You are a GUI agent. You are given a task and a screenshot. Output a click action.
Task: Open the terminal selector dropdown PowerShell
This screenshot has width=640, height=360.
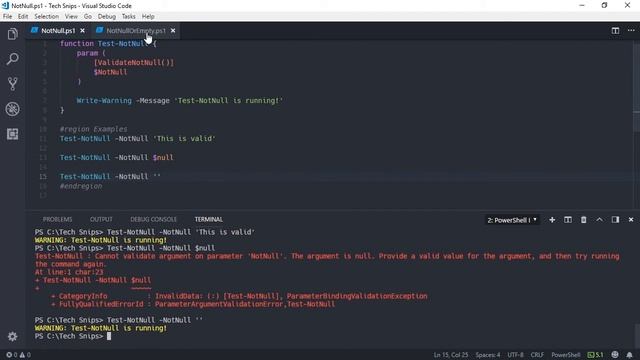click(x=512, y=220)
